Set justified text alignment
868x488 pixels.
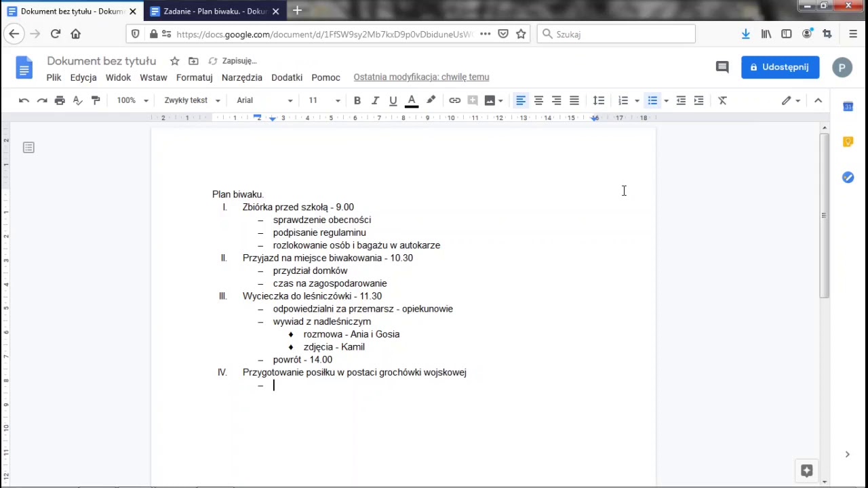[574, 100]
